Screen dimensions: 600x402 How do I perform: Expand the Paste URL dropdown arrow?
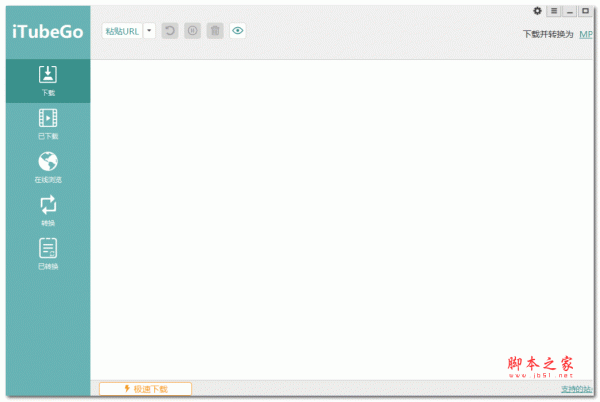(149, 31)
